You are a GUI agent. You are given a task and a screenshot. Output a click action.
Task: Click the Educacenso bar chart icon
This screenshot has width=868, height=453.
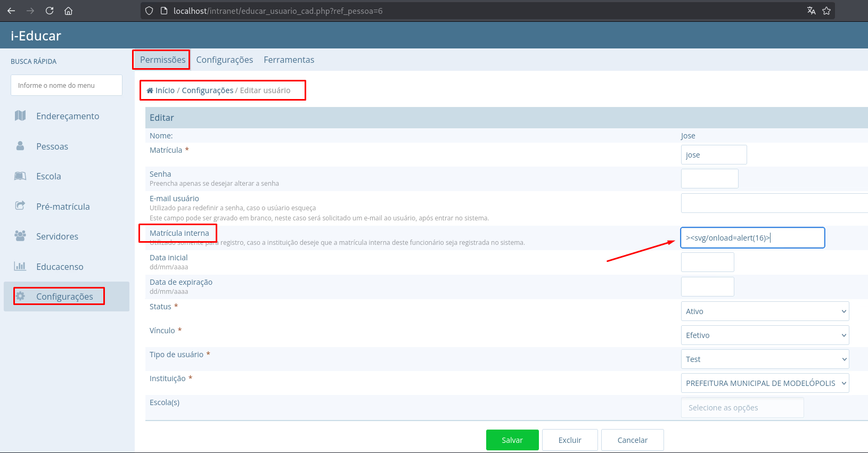(20, 266)
